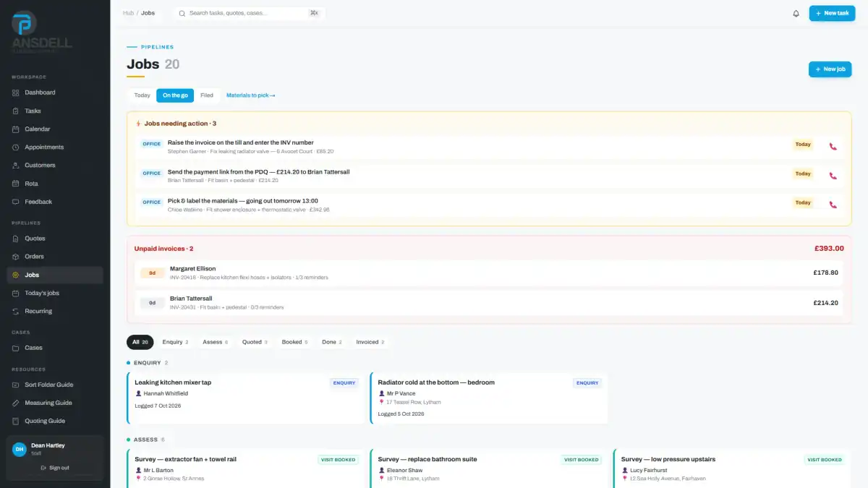Open the Radiator cold at the bottom job
Image resolution: width=868 pixels, height=488 pixels.
[489, 398]
